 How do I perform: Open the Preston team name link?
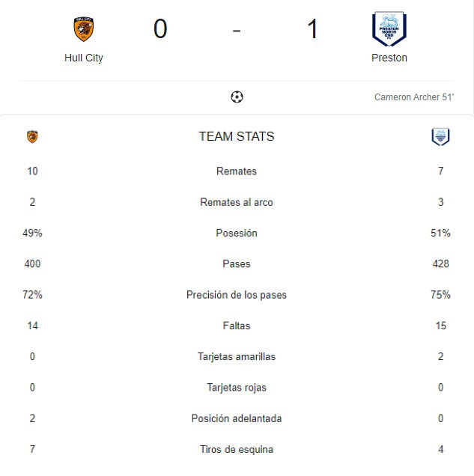click(x=389, y=58)
